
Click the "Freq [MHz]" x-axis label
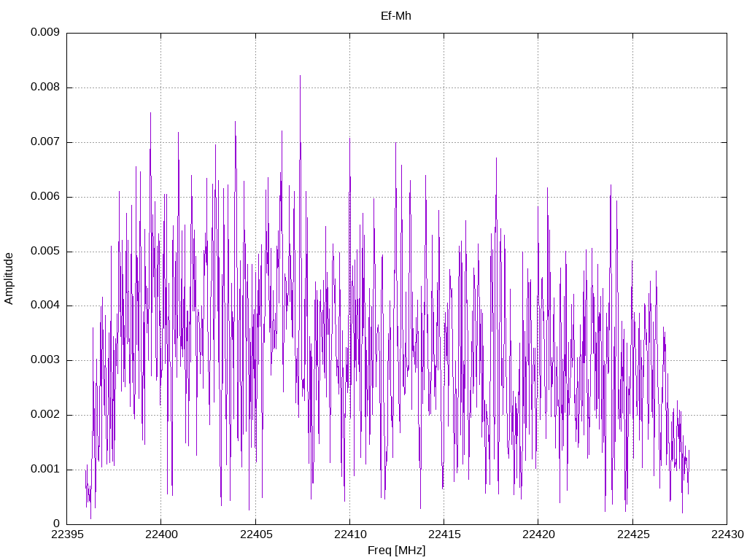pyautogui.click(x=396, y=551)
